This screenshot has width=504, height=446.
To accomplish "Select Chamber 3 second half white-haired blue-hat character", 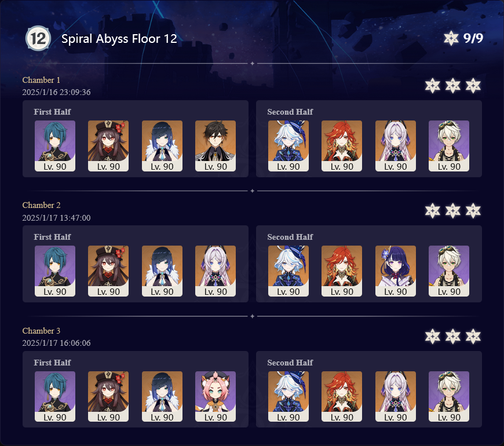I will point(288,396).
